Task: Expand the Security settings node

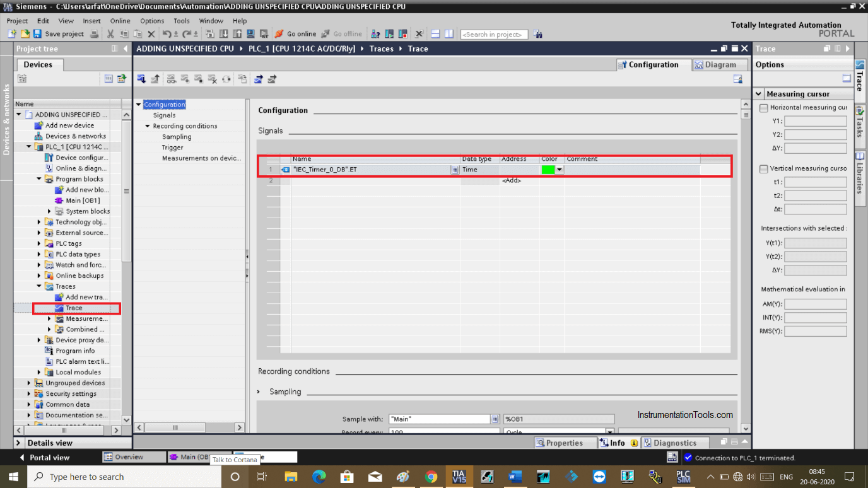Action: coord(29,393)
